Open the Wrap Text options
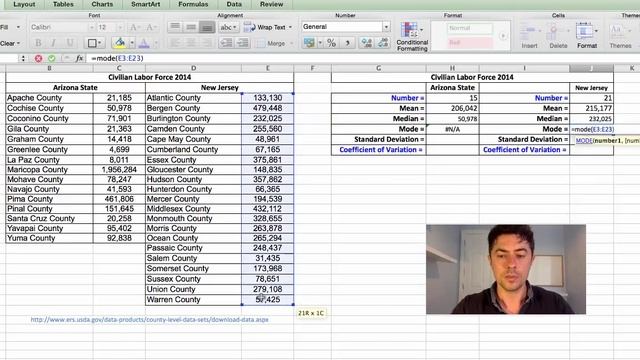This screenshot has width=640, height=360. [268, 27]
